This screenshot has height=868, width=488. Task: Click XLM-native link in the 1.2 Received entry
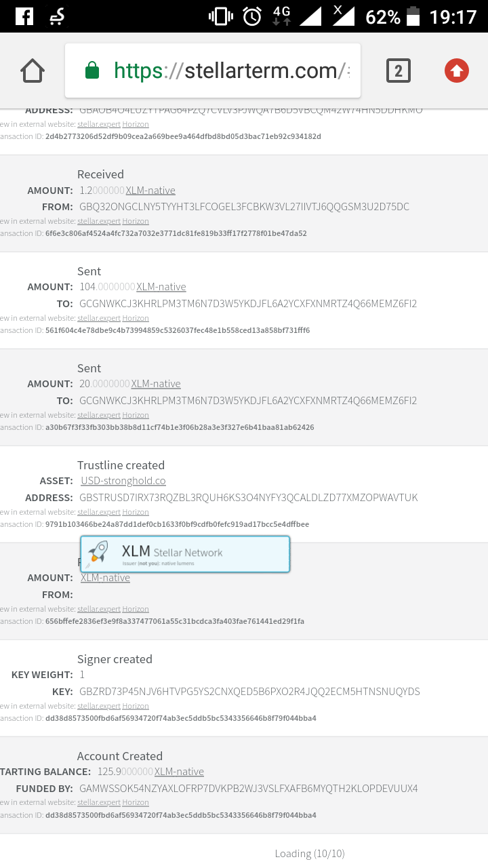150,191
